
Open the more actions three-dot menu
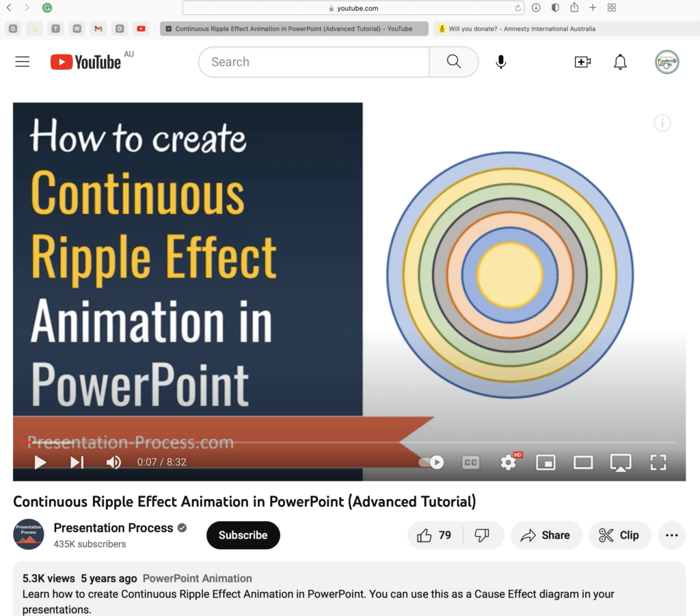(x=671, y=535)
